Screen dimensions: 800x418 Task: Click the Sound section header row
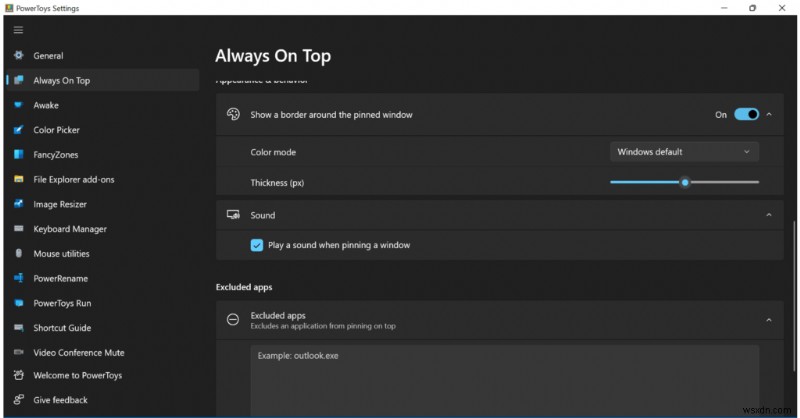point(499,215)
